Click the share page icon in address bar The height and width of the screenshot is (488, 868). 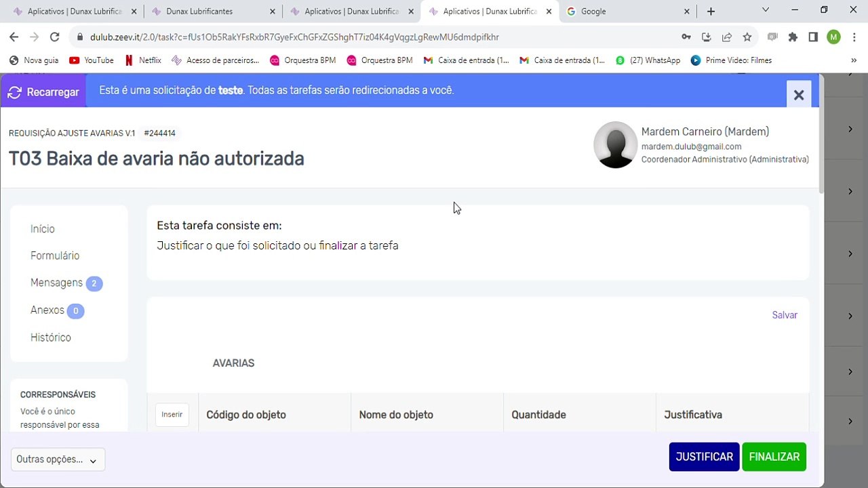727,37
